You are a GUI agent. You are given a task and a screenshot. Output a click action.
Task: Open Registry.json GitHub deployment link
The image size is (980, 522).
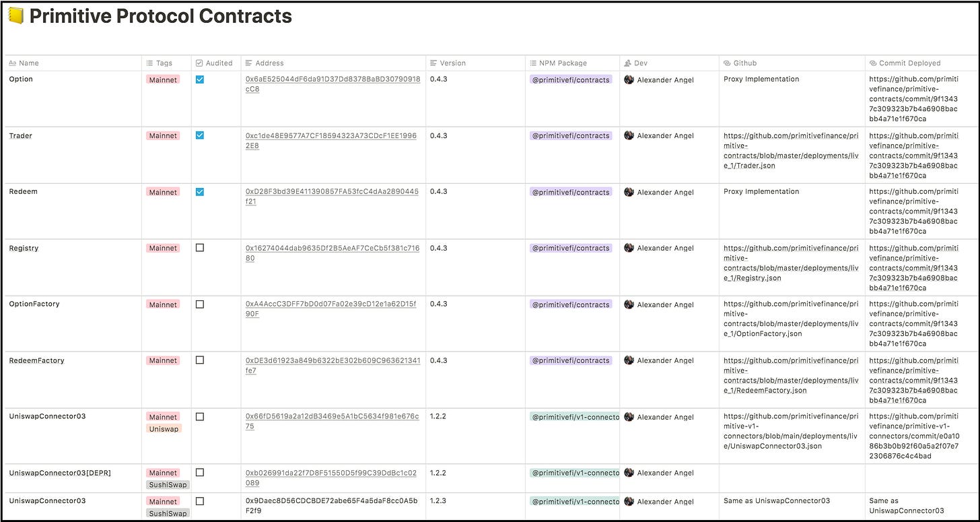coord(792,263)
